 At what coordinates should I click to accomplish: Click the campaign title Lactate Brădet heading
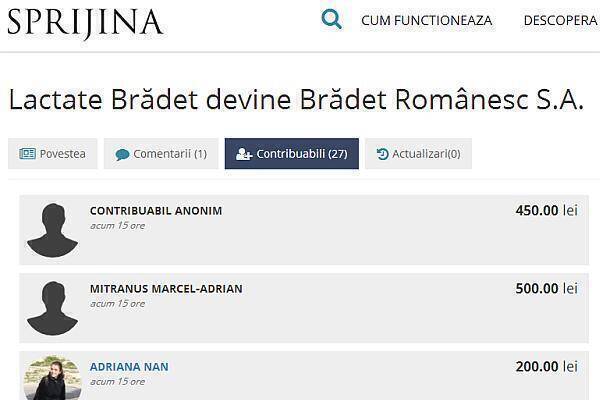click(x=295, y=98)
